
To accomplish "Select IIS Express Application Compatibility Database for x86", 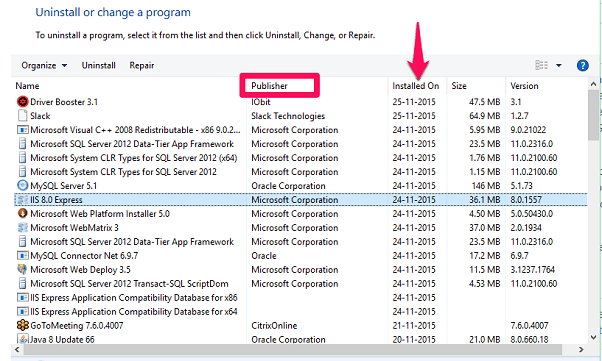I will pos(134,298).
